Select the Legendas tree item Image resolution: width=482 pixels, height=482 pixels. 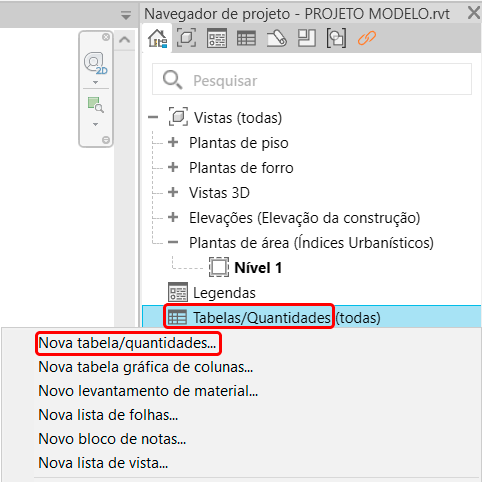[x=224, y=293]
